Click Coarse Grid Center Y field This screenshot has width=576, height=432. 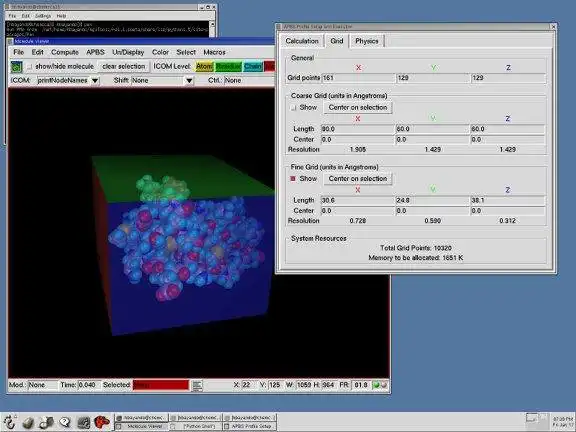coord(433,140)
